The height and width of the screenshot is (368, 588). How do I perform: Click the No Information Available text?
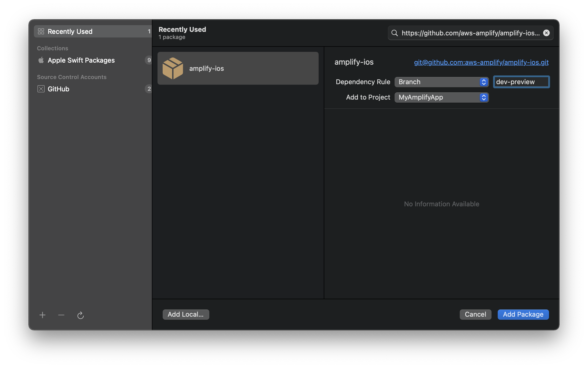[x=442, y=204]
